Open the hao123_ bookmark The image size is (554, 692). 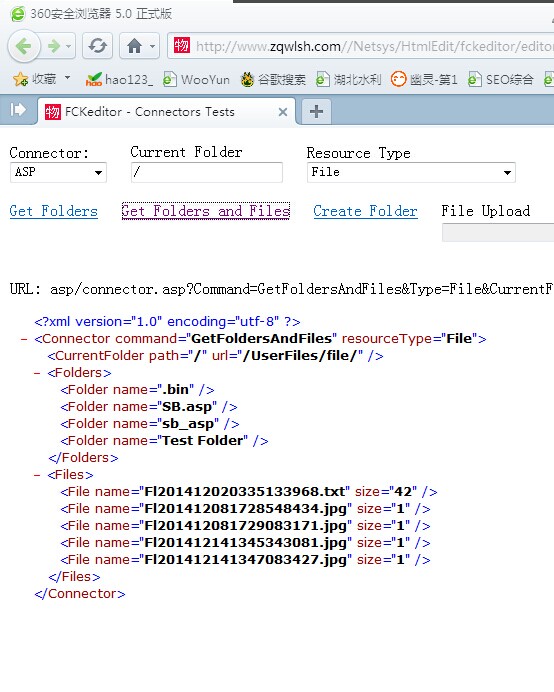click(119, 79)
